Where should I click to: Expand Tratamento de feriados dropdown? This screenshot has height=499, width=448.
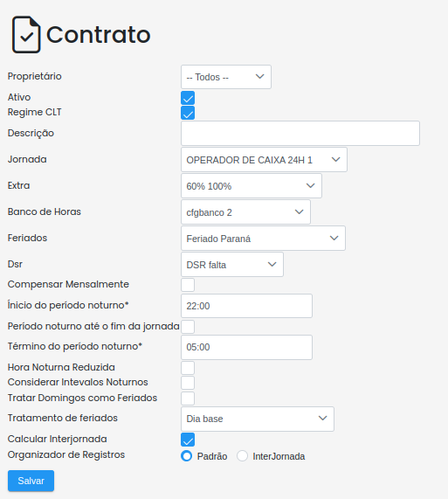click(258, 419)
